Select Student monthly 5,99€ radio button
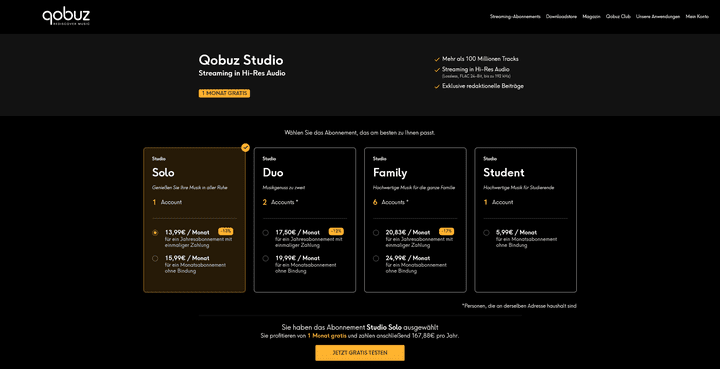Viewport: 720px width, 369px height. 486,233
